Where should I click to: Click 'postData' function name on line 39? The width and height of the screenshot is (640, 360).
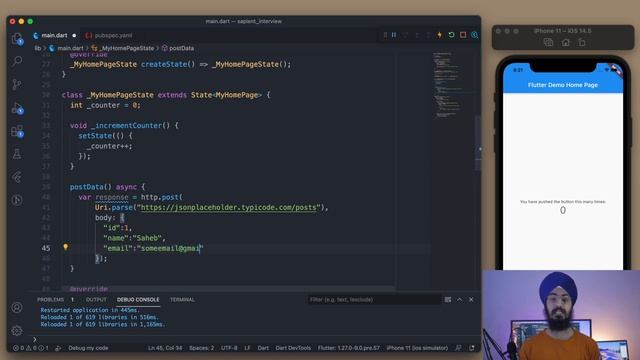coord(87,187)
